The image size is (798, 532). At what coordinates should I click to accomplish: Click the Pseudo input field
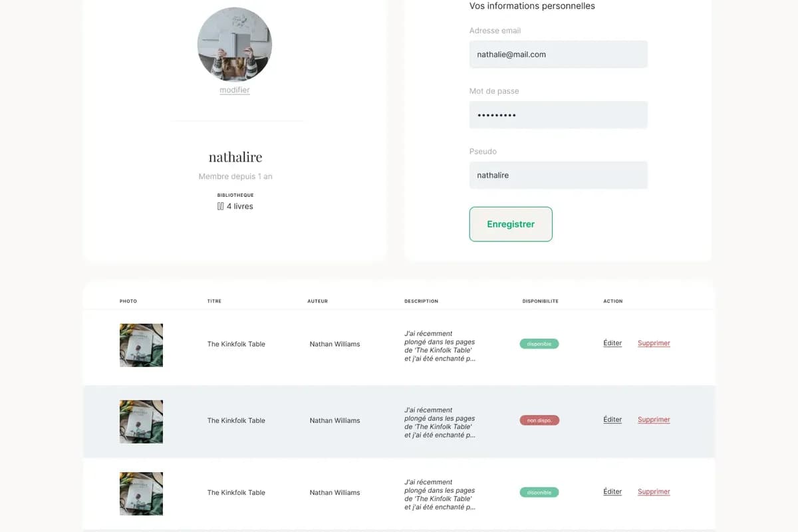point(558,176)
